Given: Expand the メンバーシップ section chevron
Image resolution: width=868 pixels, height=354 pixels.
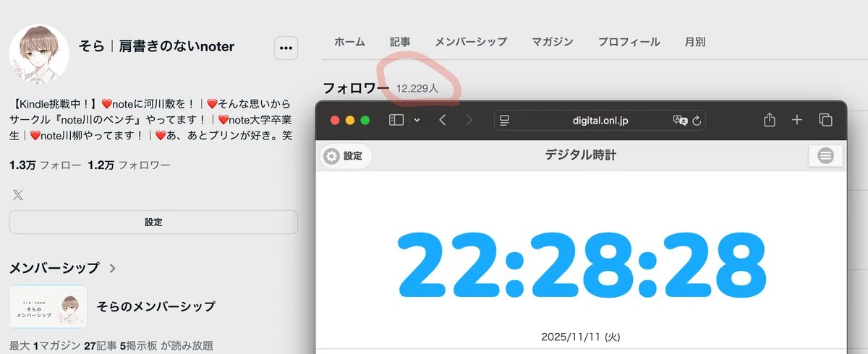Looking at the screenshot, I should 112,268.
